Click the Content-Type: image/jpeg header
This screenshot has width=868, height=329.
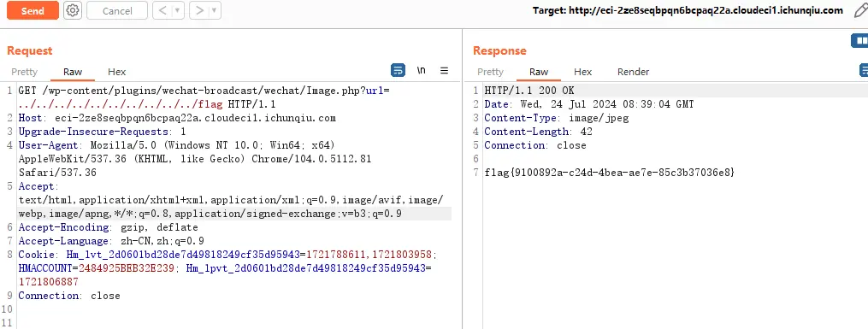[x=557, y=118]
